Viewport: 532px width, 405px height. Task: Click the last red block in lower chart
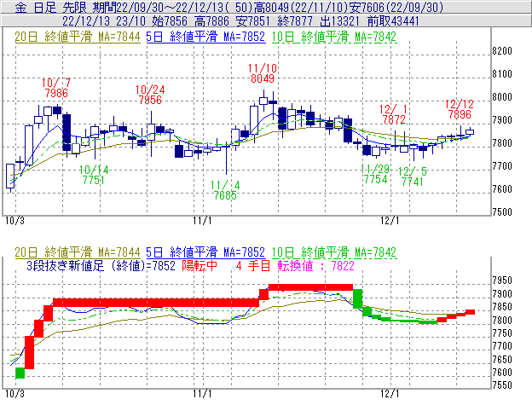(470, 312)
